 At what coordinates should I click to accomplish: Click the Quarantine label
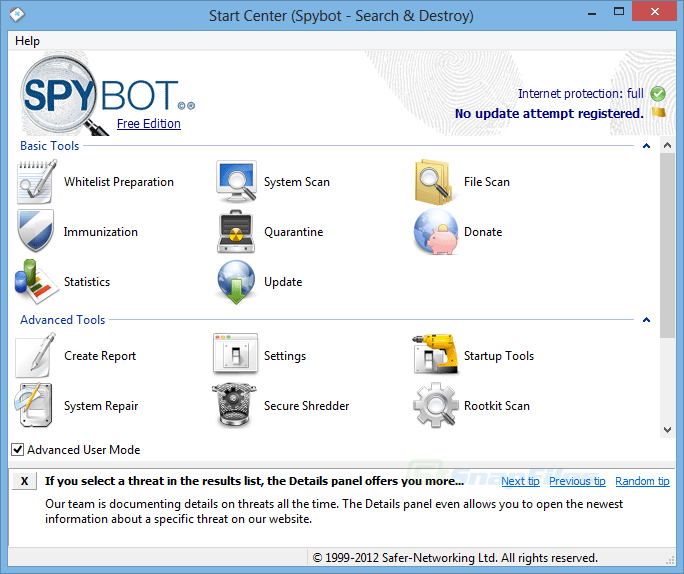click(x=294, y=232)
